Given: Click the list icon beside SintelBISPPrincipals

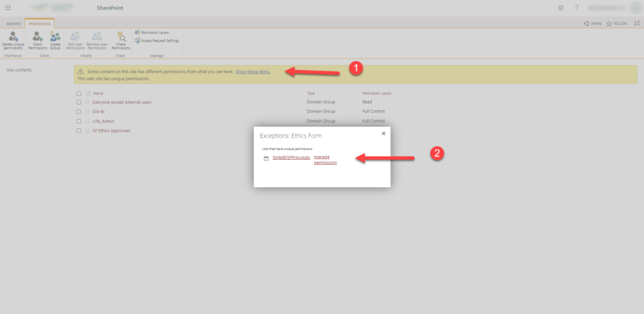Looking at the screenshot, I should click(x=266, y=159).
